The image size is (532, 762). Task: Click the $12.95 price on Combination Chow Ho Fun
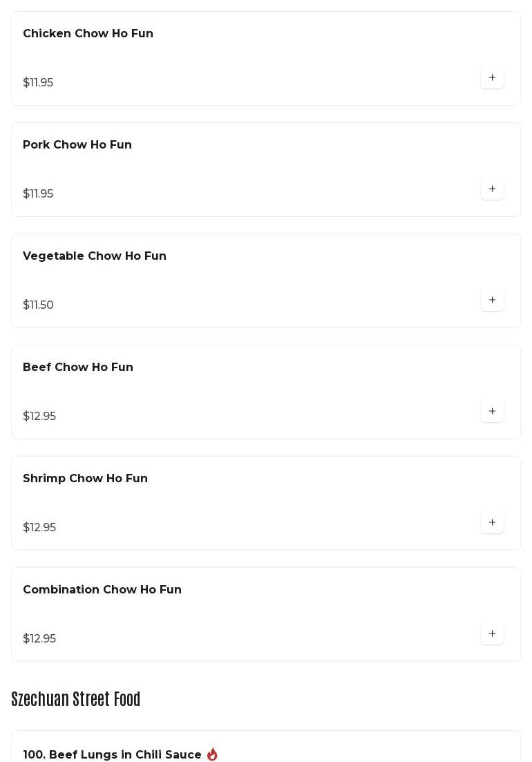pyautogui.click(x=39, y=639)
